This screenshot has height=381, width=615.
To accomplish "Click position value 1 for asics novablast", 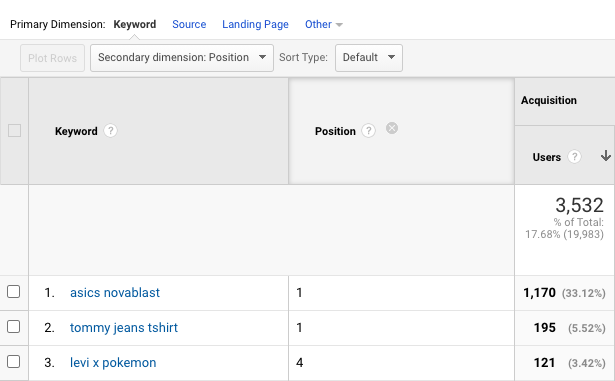I will (x=299, y=293).
